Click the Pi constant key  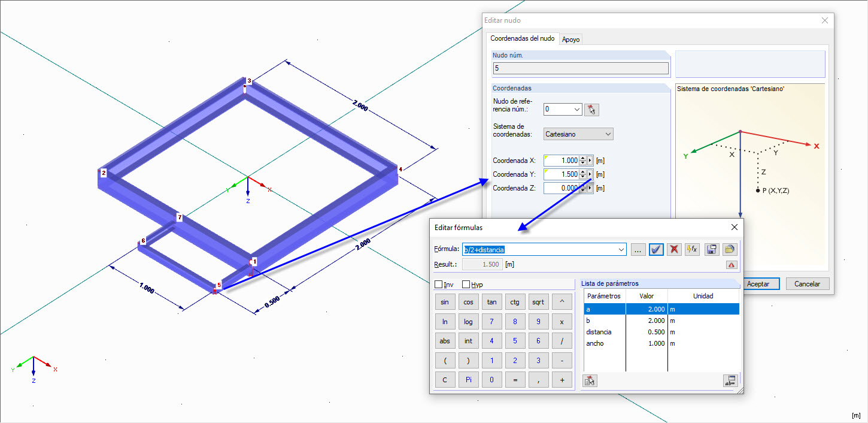(x=468, y=380)
